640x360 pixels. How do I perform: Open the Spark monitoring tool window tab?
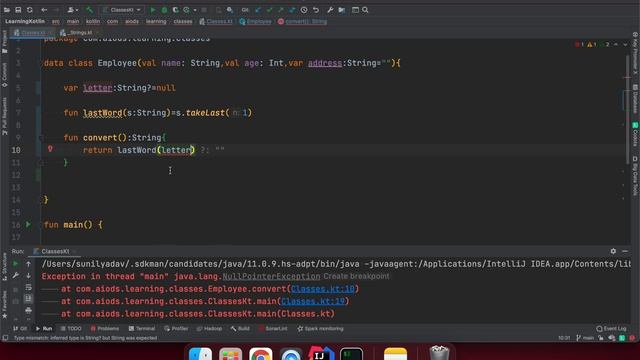[320, 329]
